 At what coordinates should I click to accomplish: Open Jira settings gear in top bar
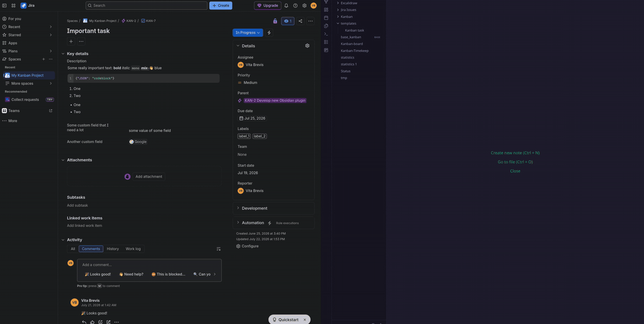tap(304, 6)
